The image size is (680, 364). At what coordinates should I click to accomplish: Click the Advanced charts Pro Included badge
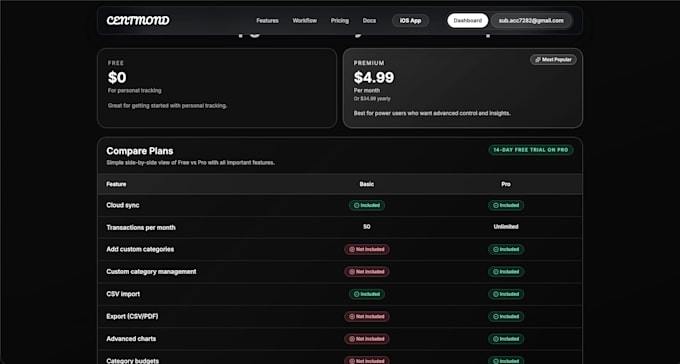(x=506, y=339)
